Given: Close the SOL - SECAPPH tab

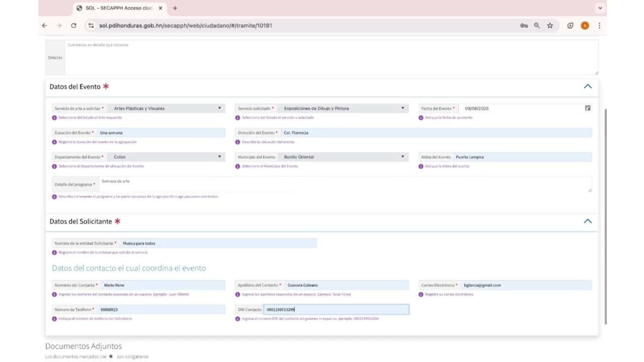Looking at the screenshot, I should (x=160, y=8).
